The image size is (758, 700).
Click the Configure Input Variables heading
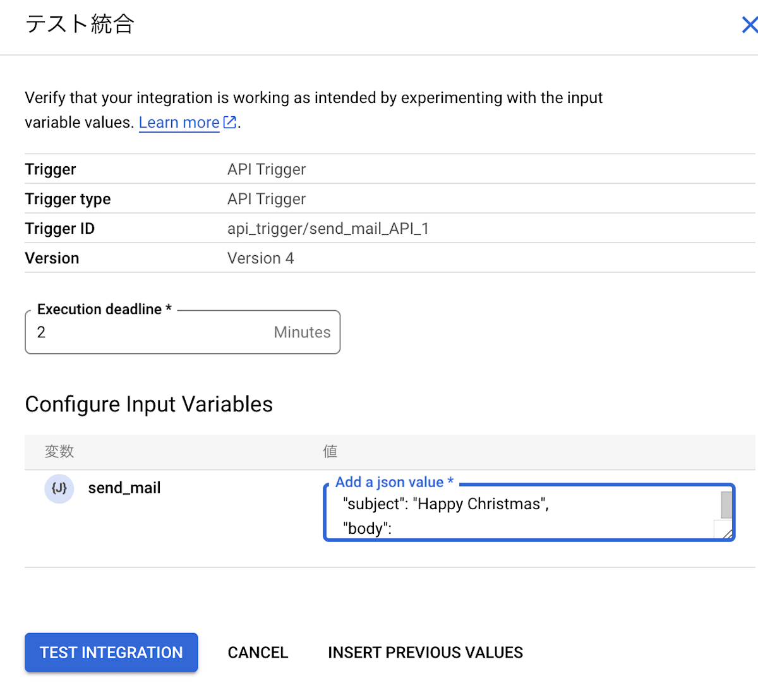pos(149,404)
